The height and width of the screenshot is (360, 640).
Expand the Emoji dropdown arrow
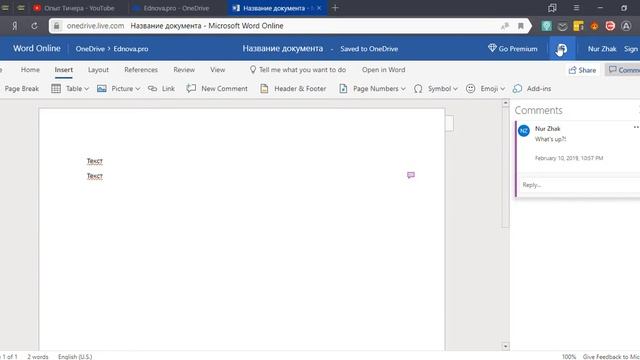[502, 89]
